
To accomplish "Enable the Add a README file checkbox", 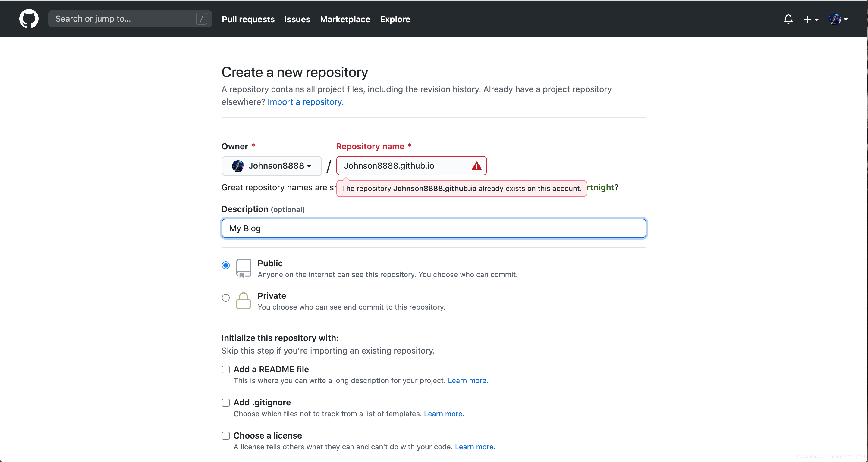I will [x=226, y=370].
